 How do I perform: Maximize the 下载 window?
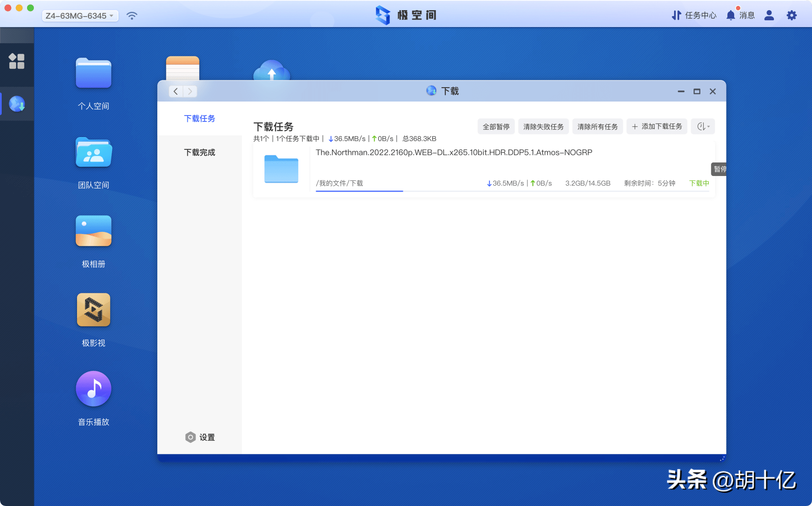697,91
